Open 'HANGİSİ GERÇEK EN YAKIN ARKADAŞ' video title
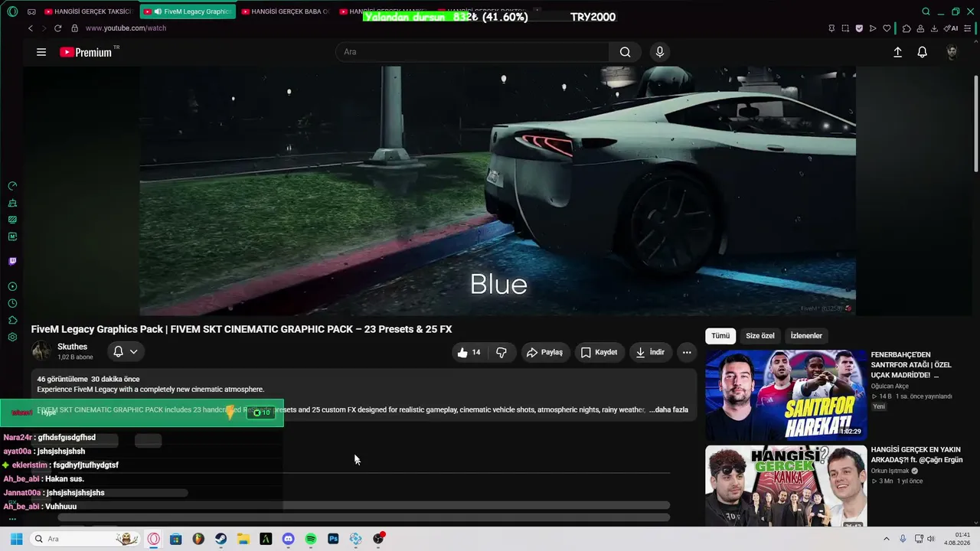The image size is (980, 551). pyautogui.click(x=916, y=455)
